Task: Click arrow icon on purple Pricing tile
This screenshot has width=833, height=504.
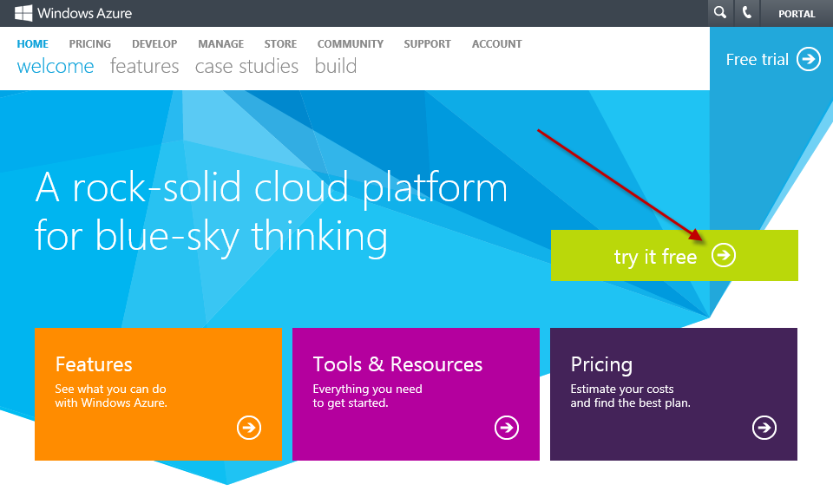Action: (x=764, y=428)
